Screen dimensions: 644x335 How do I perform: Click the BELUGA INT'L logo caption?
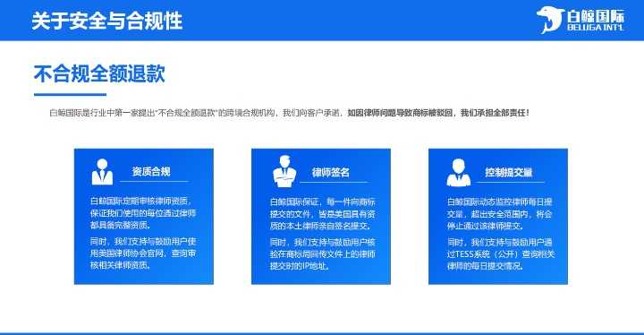(x=596, y=28)
